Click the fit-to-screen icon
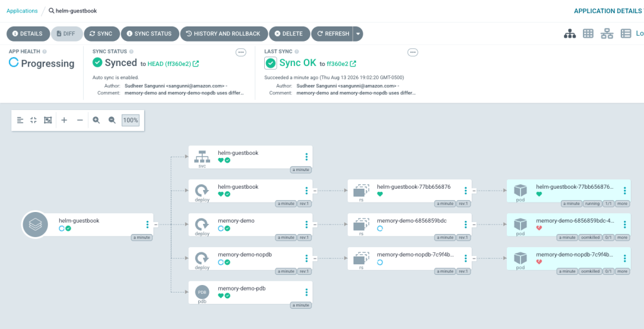 pos(48,120)
